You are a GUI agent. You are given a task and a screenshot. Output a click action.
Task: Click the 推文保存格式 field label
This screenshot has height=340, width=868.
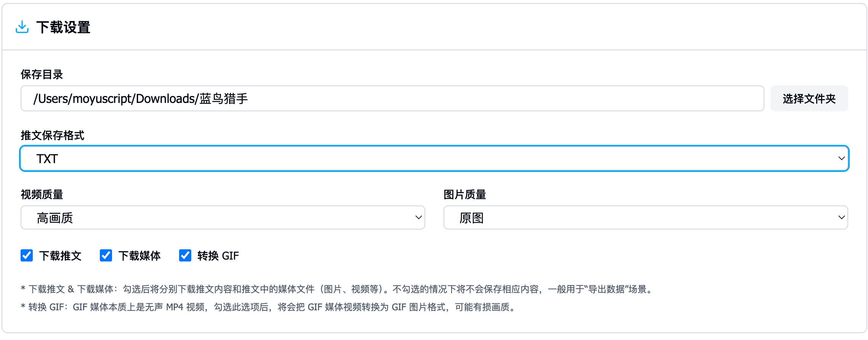(53, 135)
